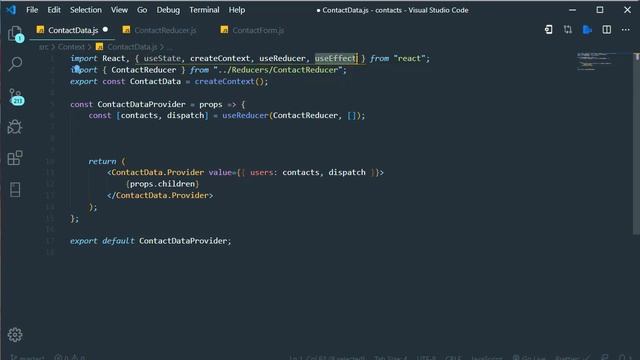Image resolution: width=640 pixels, height=360 pixels.
Task: Open the Source Control view
Action: point(16,97)
